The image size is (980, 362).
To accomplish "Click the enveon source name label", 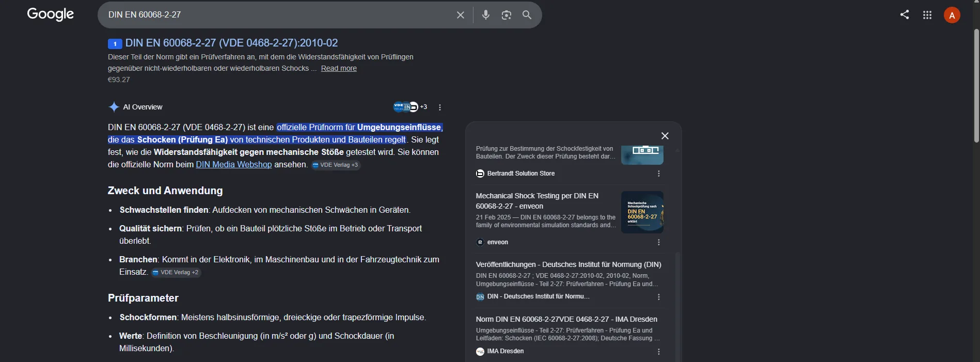I will [x=498, y=242].
